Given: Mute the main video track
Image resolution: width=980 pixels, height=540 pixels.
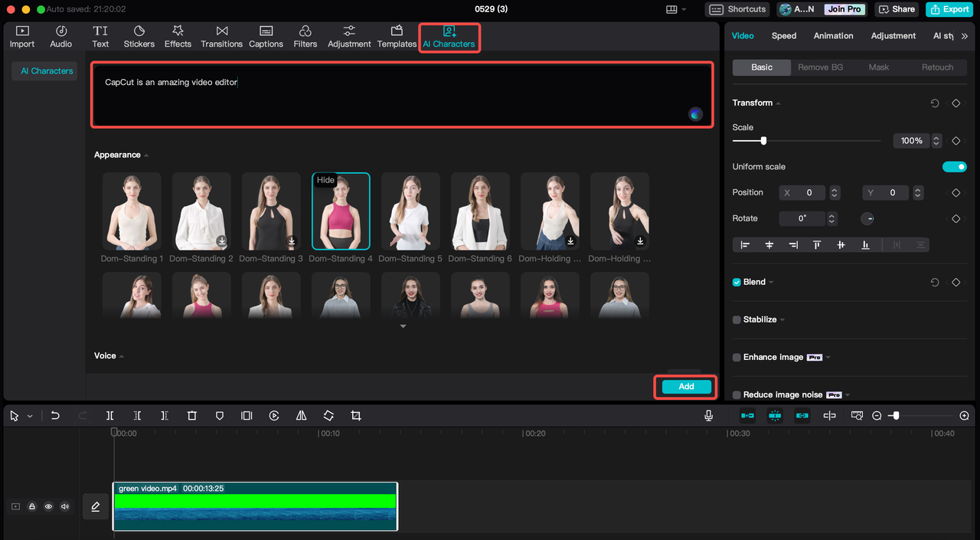Looking at the screenshot, I should click(65, 506).
